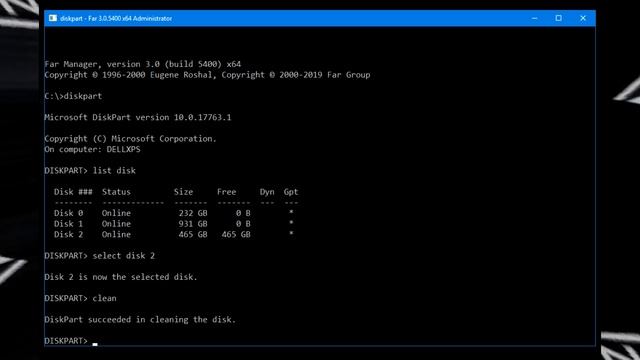The width and height of the screenshot is (640, 360).
Task: Click the Gpt asterisk for Disk 1
Action: (x=291, y=223)
